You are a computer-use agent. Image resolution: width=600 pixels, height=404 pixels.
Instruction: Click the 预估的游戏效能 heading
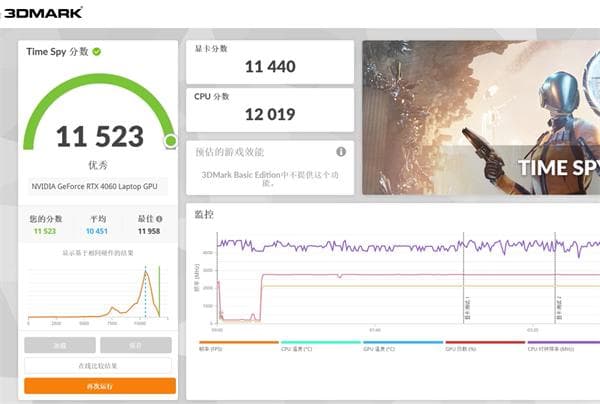coord(230,152)
